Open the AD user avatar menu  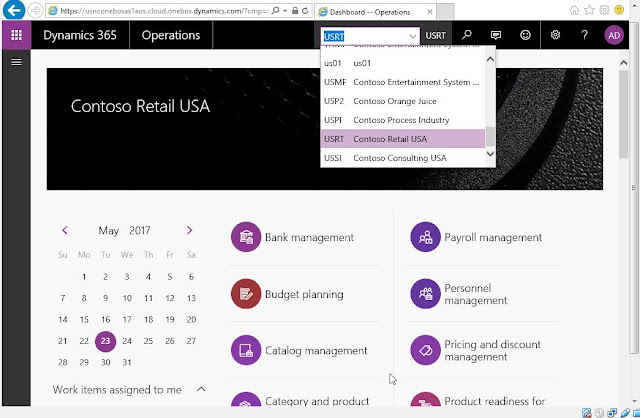pos(614,36)
